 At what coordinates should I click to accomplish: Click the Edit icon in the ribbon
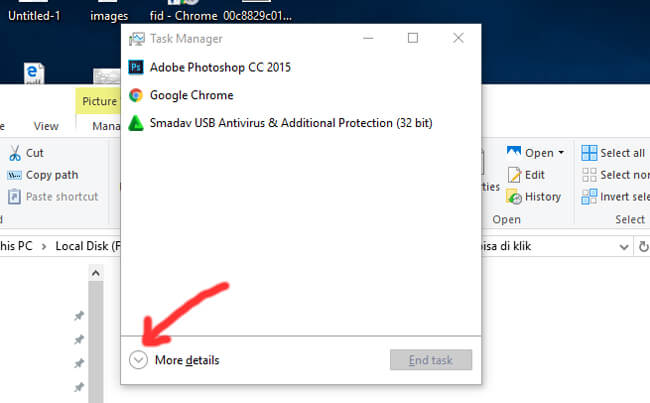pyautogui.click(x=514, y=175)
